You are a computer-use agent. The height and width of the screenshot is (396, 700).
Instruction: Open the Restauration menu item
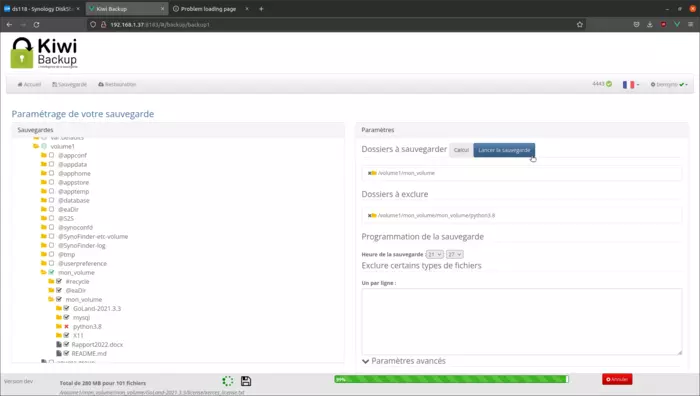[x=117, y=84]
